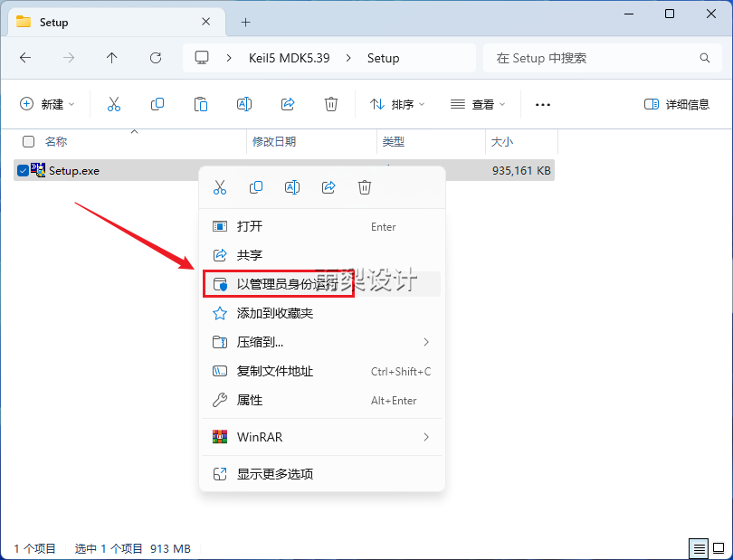Viewport: 733px width, 560px height.
Task: Click the Delete icon on the toolbar
Action: (331, 103)
